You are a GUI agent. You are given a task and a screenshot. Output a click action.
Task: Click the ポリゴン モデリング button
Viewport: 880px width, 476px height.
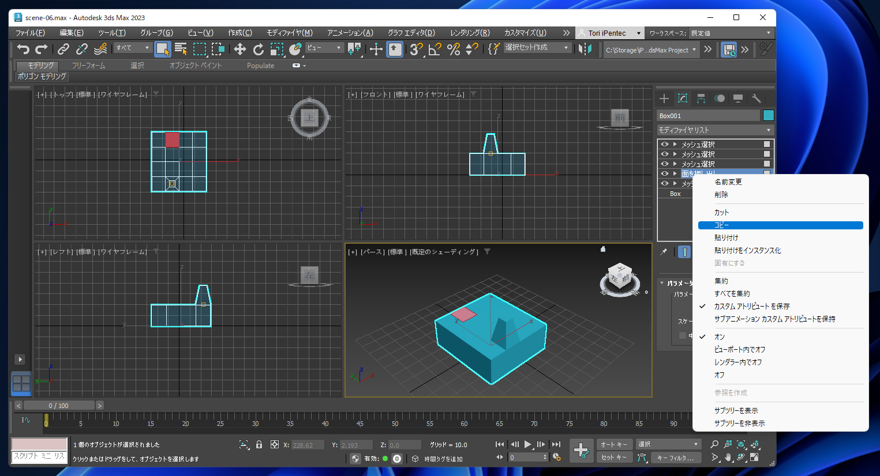tap(42, 76)
